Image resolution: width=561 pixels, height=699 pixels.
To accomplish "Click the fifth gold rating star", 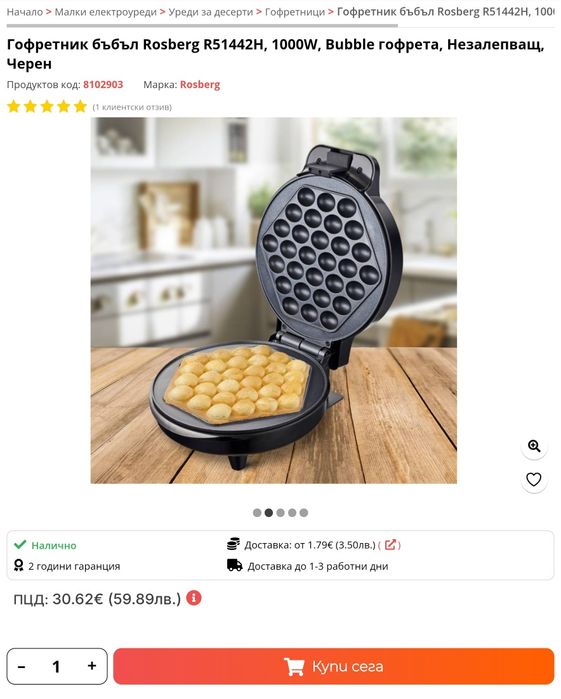I will click(80, 107).
